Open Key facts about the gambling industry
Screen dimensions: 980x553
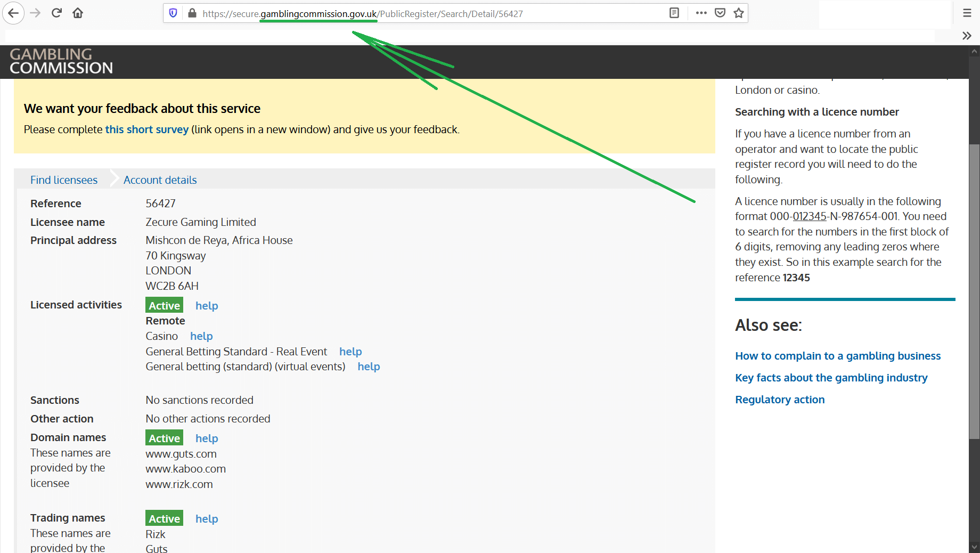[831, 378]
